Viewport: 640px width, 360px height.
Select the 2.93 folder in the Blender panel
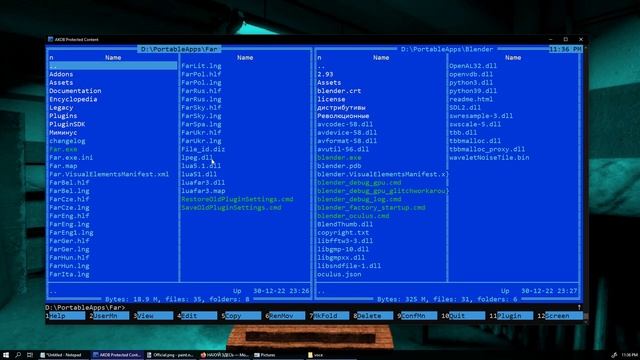[325, 74]
